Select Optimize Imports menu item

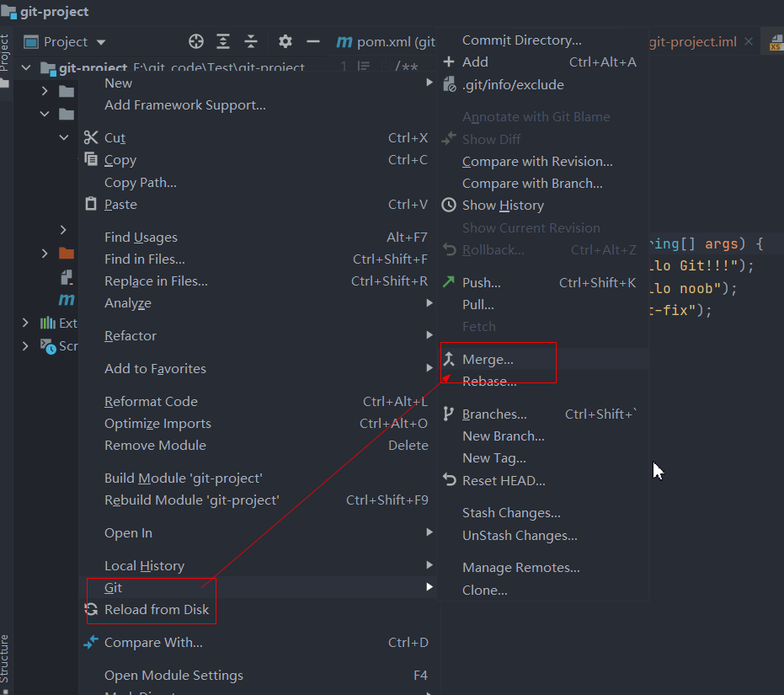tap(259, 423)
